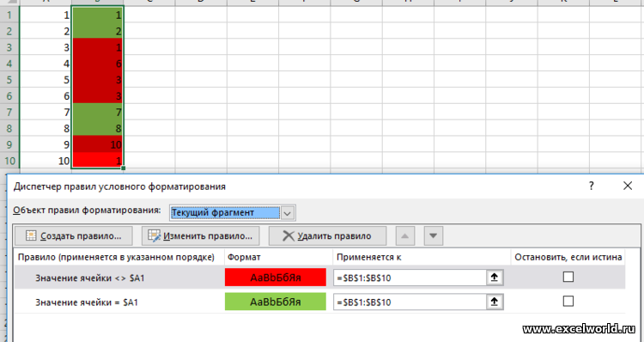This screenshot has height=342, width=644.
Task: Click green cell B8 containing 8
Action: coord(97,128)
